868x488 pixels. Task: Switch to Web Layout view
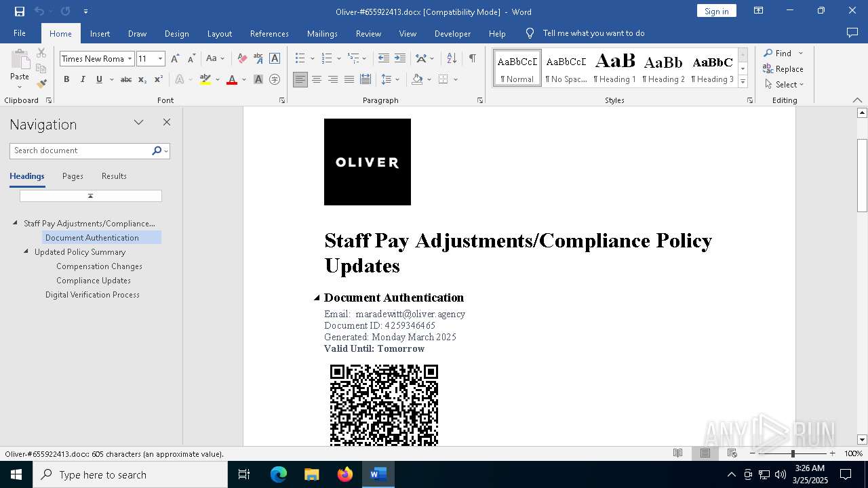tap(732, 453)
